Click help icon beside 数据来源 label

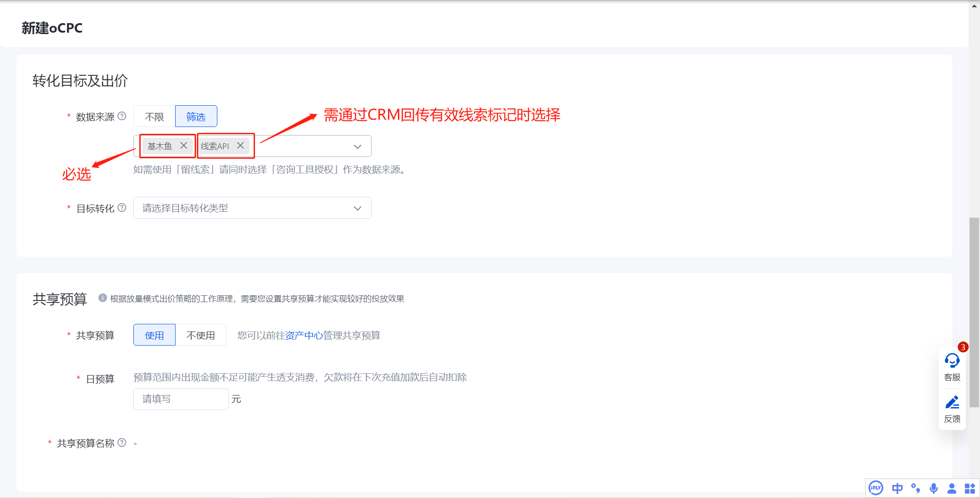[x=122, y=116]
